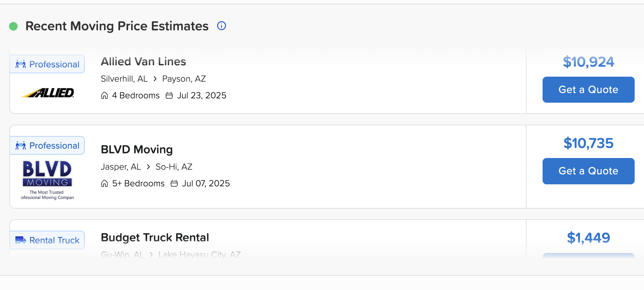Click the Allied logo image

(48, 93)
